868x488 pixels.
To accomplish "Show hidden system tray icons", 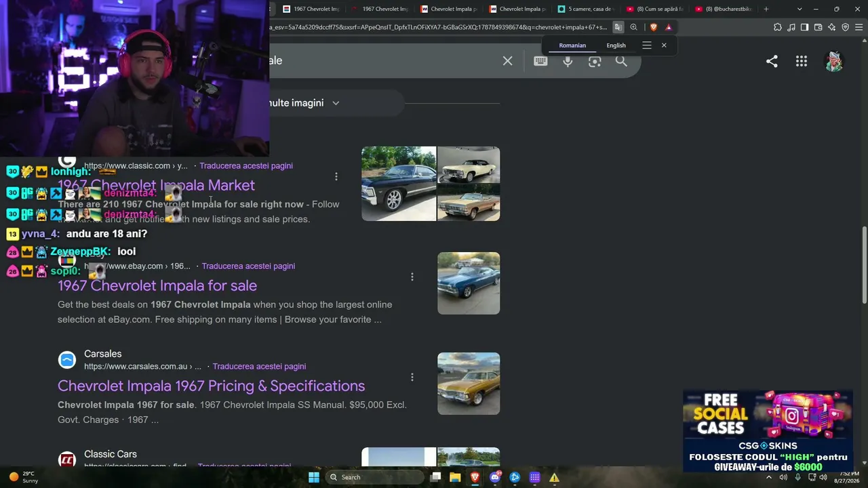I will pos(769,477).
